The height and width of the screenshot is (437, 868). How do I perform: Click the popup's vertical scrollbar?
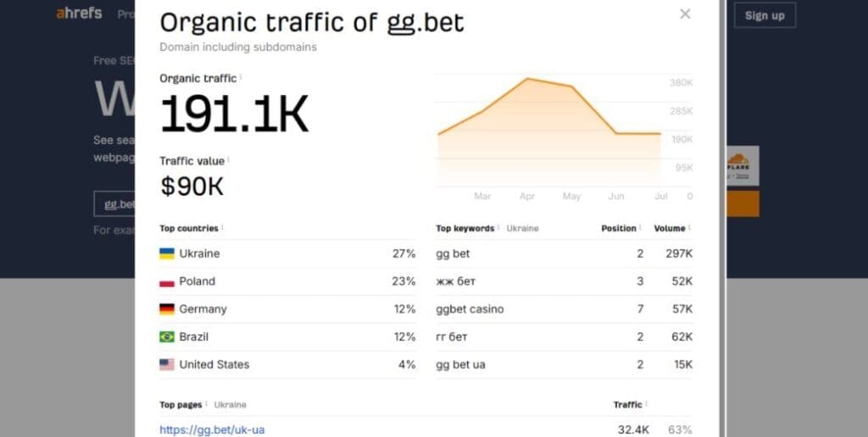point(721,212)
